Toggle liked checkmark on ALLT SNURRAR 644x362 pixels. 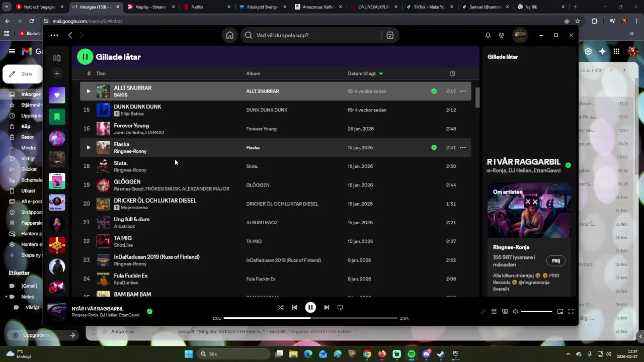[434, 91]
